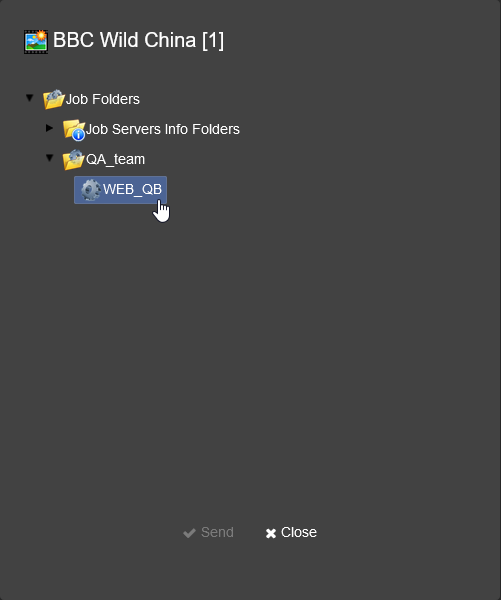Click the BBC Wild China [1] title
Viewport: 501px width, 600px height.
point(139,40)
